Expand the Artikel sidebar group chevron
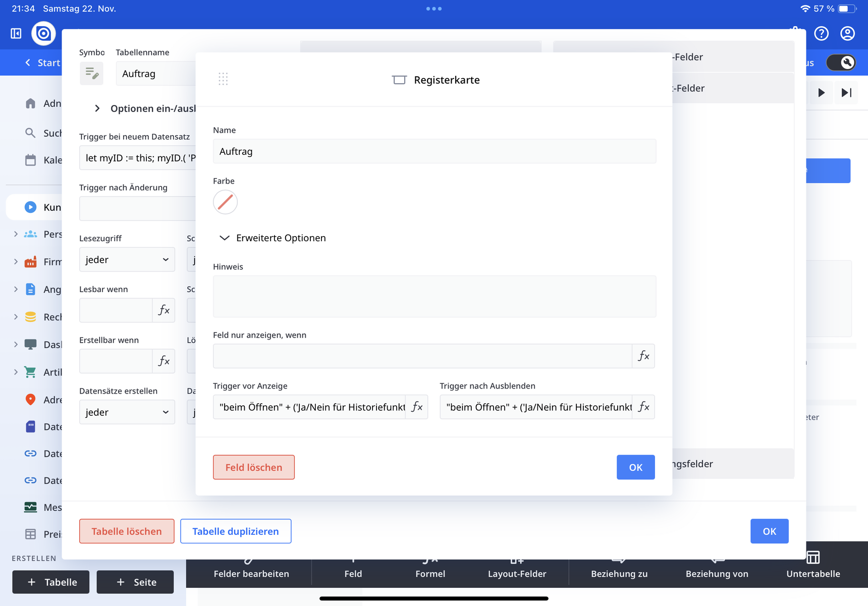This screenshot has height=606, width=868. (16, 372)
